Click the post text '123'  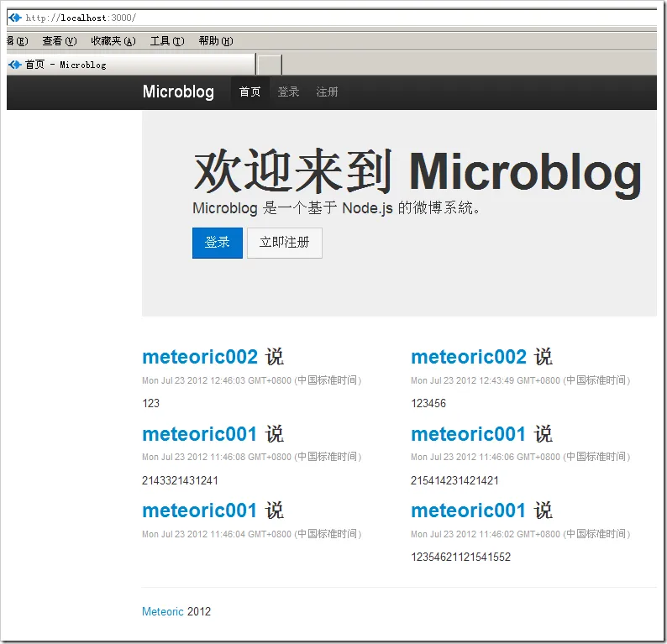[151, 403]
